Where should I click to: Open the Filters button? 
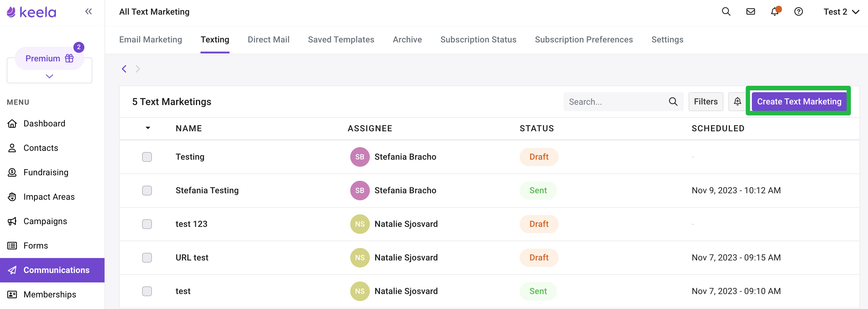click(x=706, y=102)
